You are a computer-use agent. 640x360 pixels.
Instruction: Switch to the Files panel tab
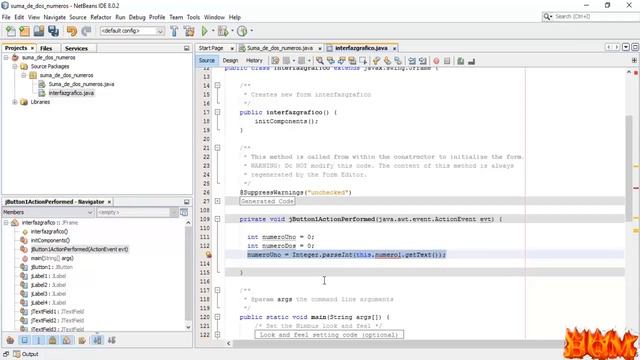click(x=46, y=48)
